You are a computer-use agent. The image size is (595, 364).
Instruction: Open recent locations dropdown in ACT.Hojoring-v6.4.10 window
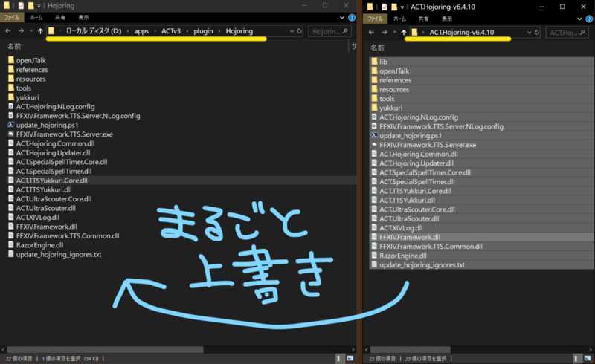pos(395,32)
